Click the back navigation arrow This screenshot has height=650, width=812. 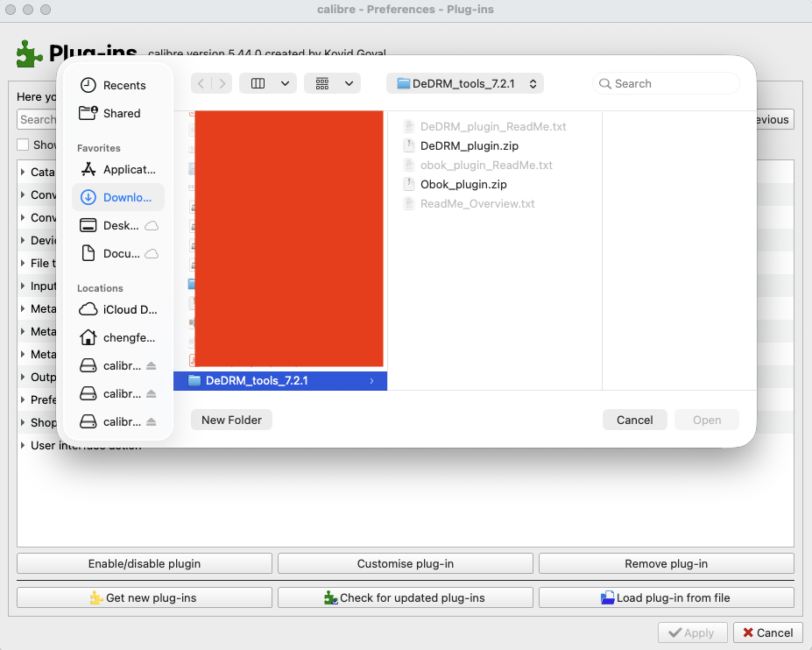tap(201, 84)
